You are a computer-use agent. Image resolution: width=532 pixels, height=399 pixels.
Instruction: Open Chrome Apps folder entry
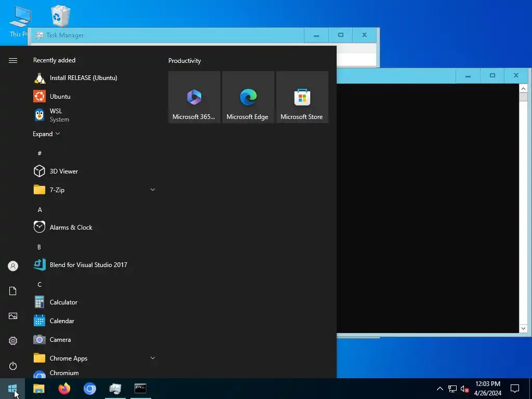[x=95, y=358]
